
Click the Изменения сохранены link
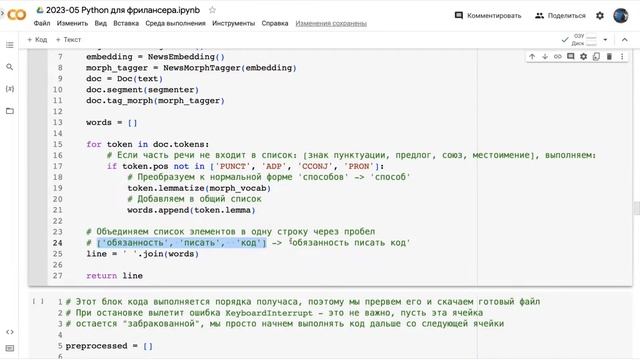[331, 23]
